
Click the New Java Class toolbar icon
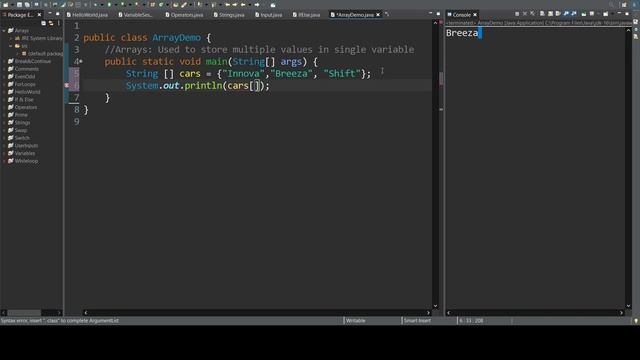(x=161, y=4)
